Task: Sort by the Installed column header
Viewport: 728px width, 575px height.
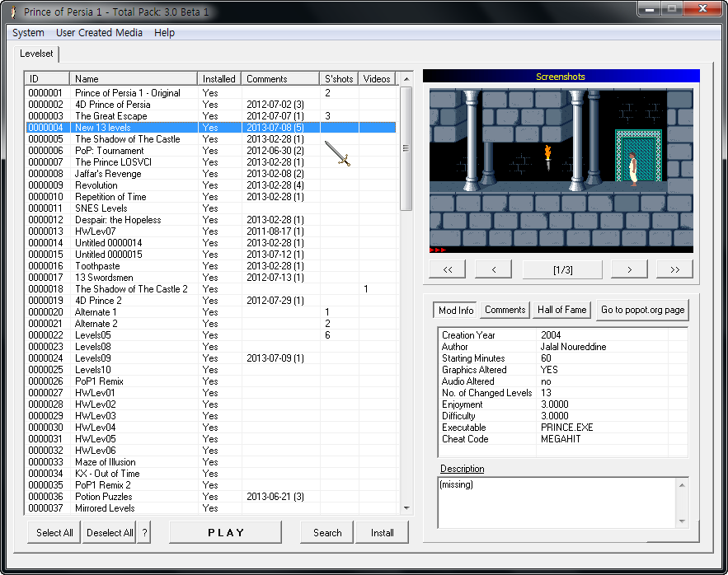Action: (x=219, y=78)
